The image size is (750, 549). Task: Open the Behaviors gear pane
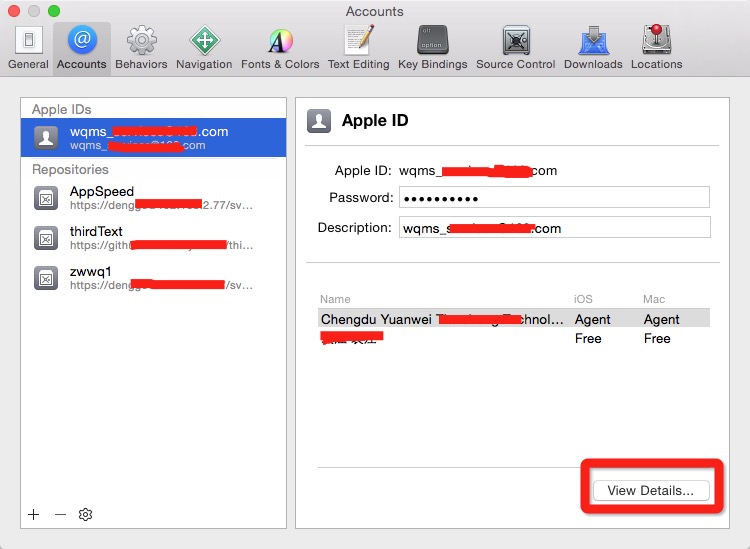(x=141, y=48)
